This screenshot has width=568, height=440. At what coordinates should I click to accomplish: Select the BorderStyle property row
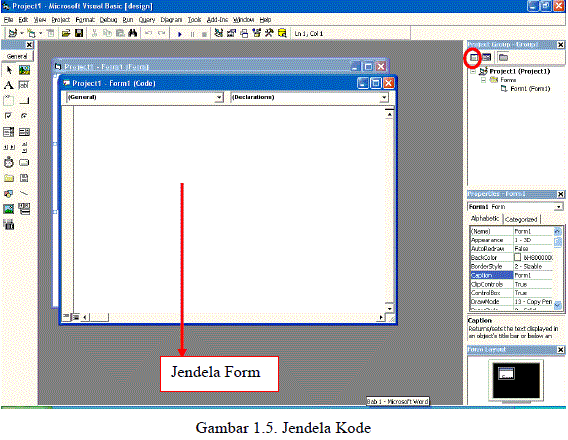pyautogui.click(x=511, y=267)
